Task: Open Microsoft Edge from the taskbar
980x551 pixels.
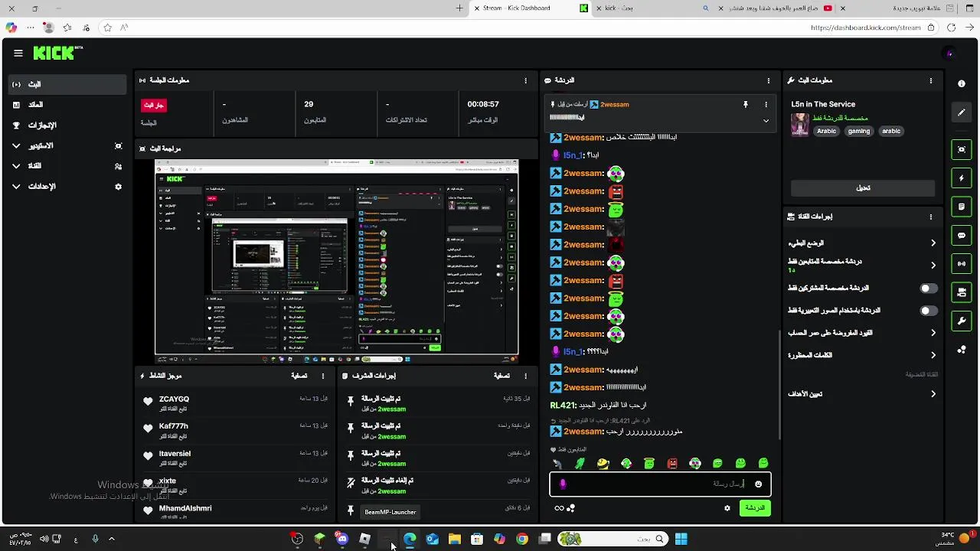Action: point(410,539)
